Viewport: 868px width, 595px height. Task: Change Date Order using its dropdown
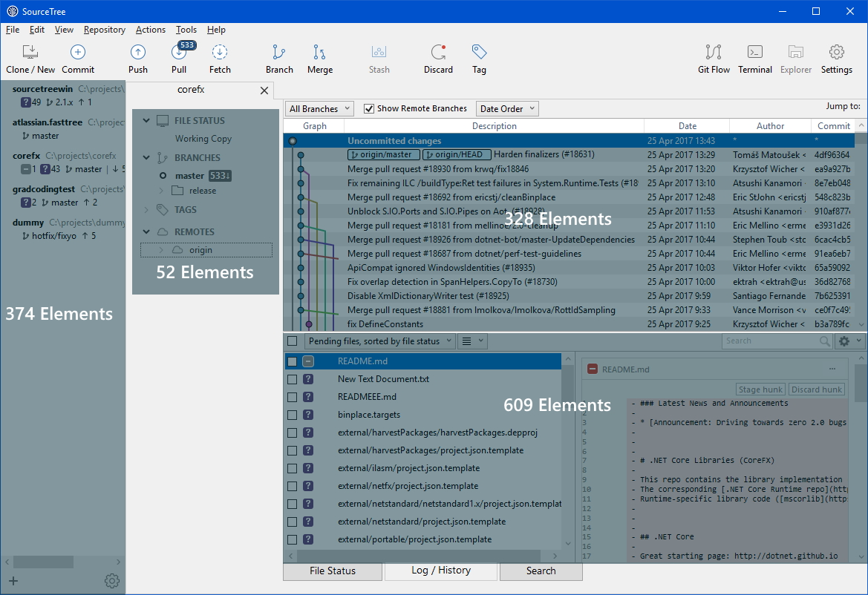click(x=507, y=108)
